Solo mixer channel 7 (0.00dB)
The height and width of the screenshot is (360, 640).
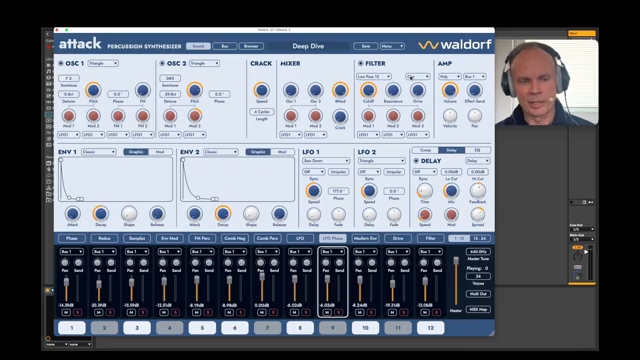pyautogui.click(x=273, y=312)
